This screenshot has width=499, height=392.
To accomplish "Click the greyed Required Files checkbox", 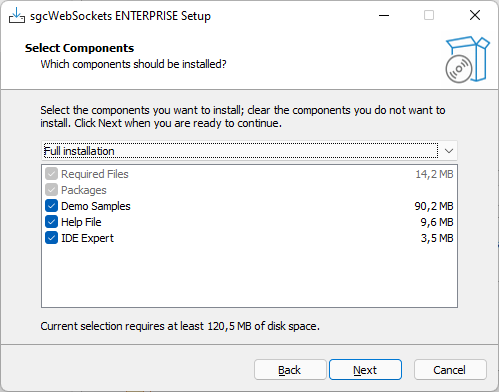I will pyautogui.click(x=51, y=174).
